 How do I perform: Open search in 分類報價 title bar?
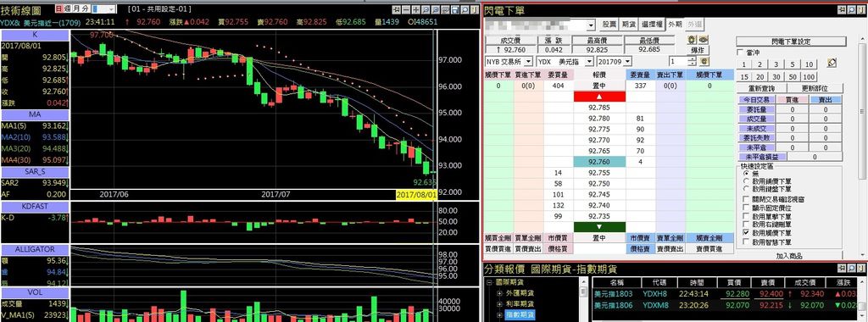852,269
